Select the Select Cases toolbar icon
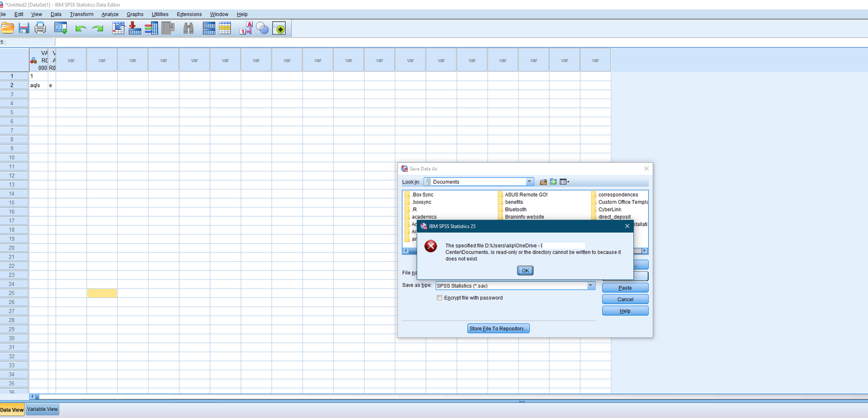The width and height of the screenshot is (868, 418). [225, 28]
